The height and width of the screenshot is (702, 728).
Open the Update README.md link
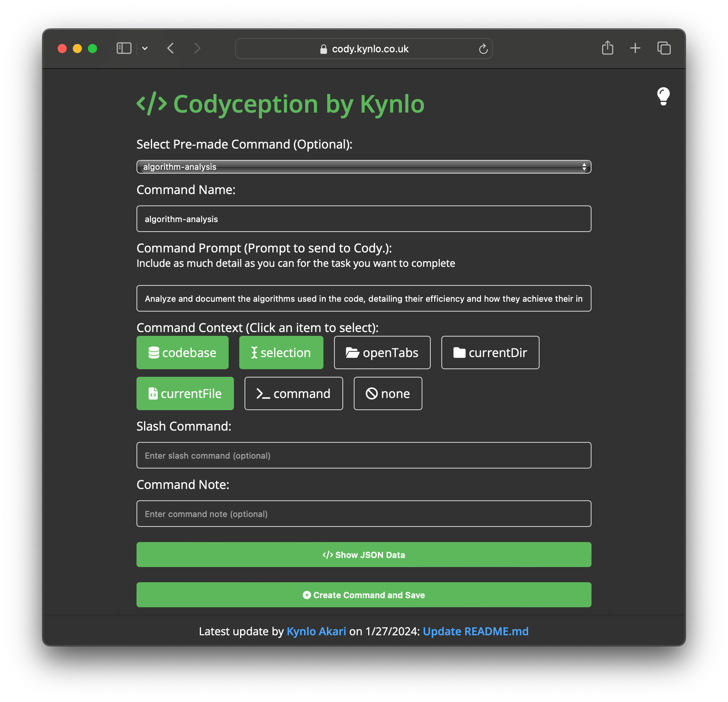(475, 631)
